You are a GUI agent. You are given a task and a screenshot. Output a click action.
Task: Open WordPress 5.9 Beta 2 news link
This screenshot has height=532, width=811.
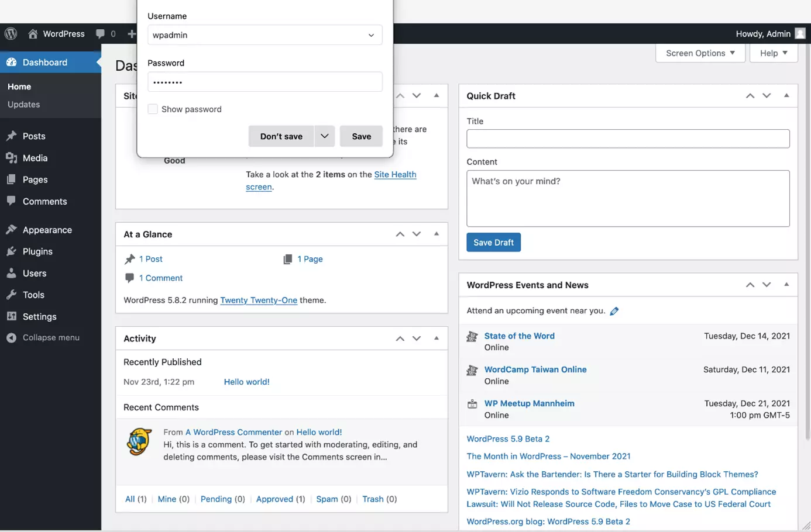coord(508,439)
